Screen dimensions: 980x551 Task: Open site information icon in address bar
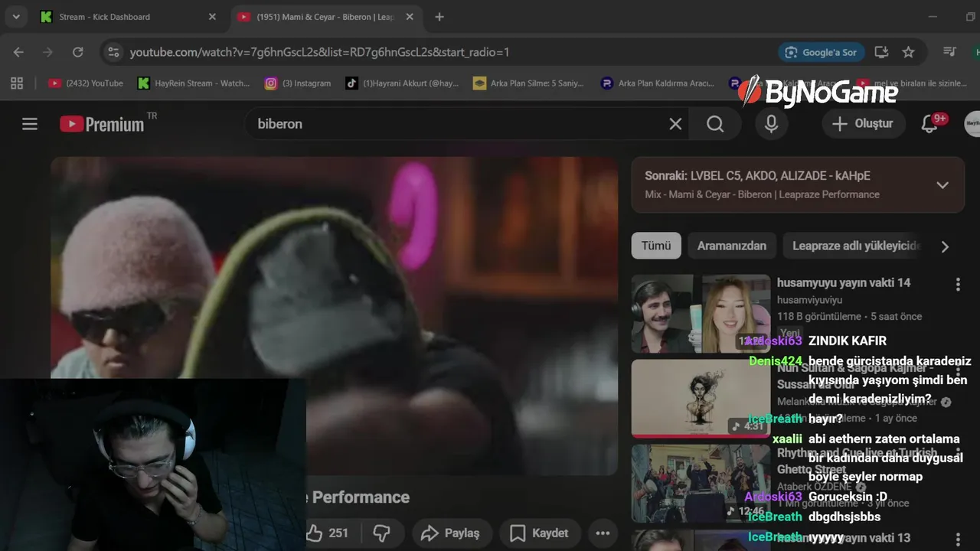pyautogui.click(x=113, y=52)
